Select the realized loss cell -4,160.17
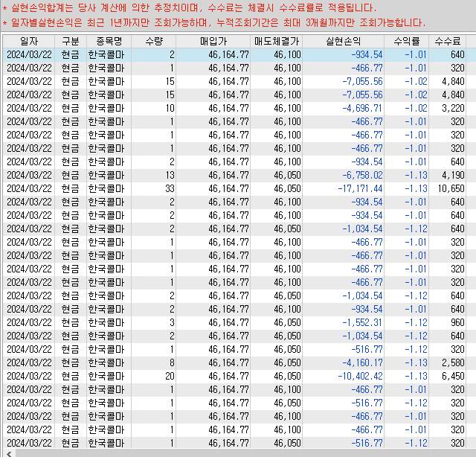 344,362
